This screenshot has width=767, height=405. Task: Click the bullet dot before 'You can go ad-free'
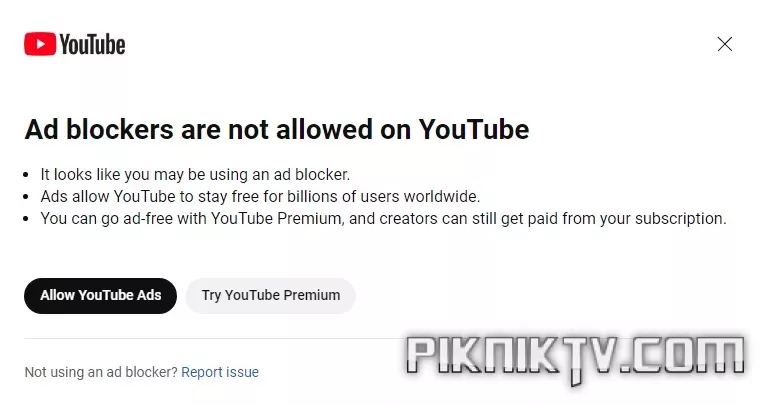[26, 219]
